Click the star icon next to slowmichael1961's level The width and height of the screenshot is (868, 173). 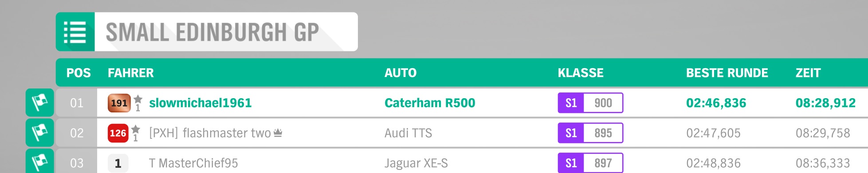click(x=138, y=99)
